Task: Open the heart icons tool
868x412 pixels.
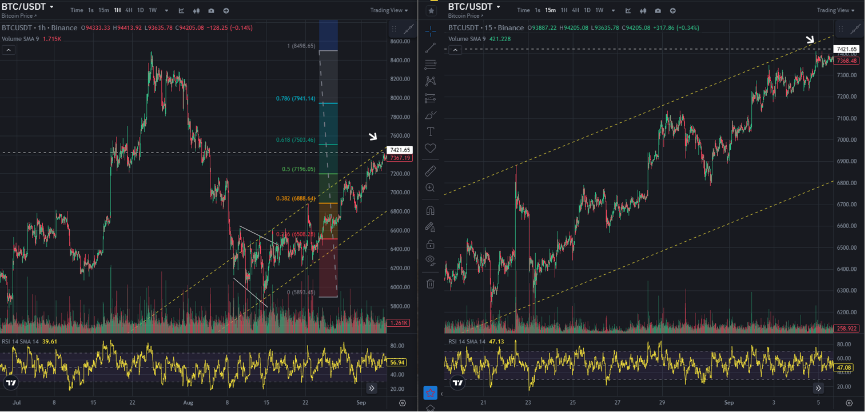Action: pos(431,149)
